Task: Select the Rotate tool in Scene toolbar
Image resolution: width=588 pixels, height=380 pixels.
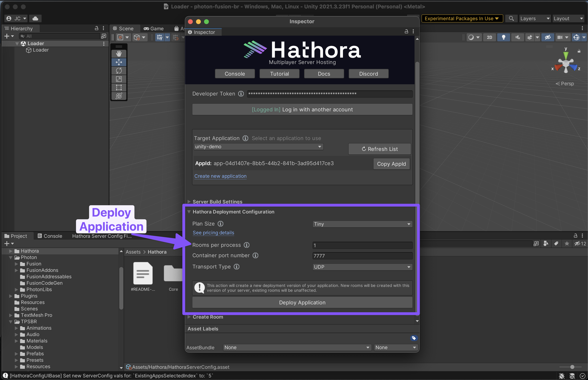Action: click(x=119, y=71)
